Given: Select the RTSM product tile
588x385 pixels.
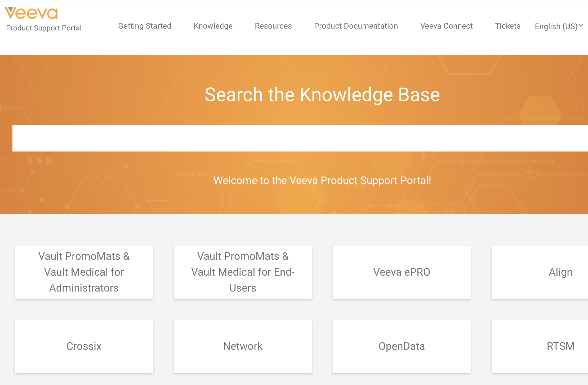Looking at the screenshot, I should tap(540, 346).
